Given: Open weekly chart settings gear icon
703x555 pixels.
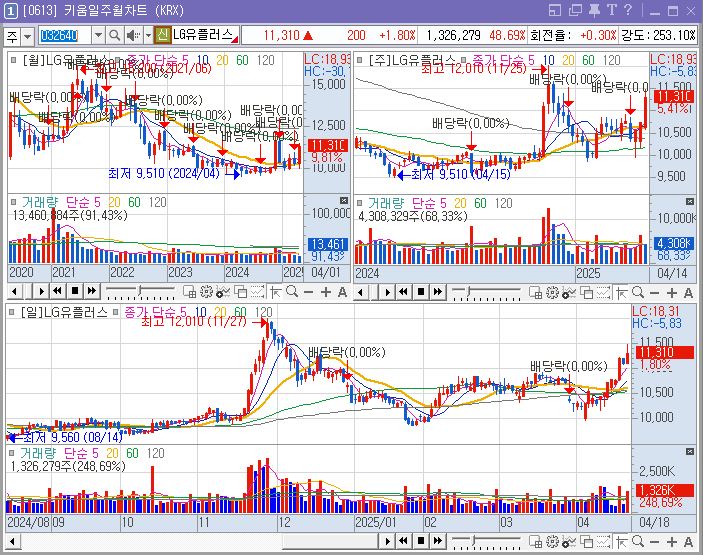Looking at the screenshot, I should click(552, 293).
